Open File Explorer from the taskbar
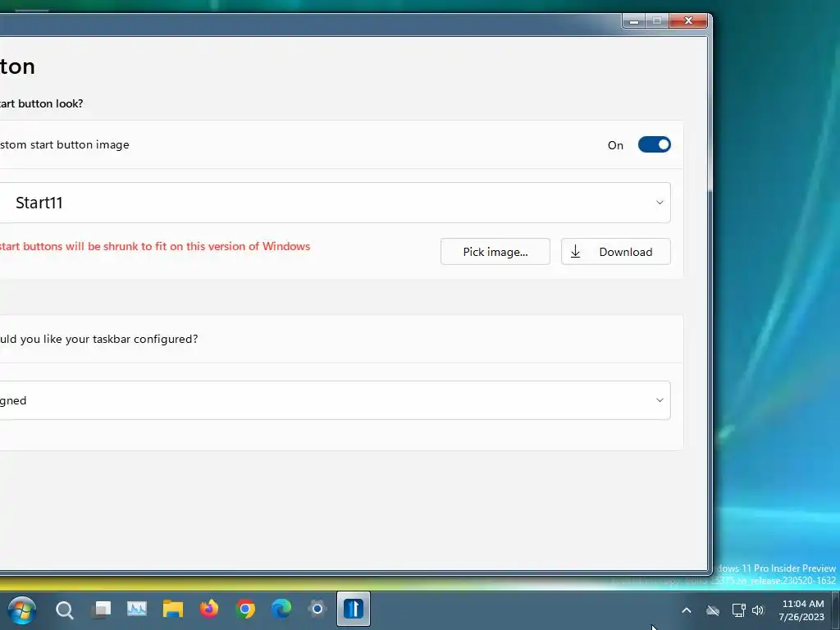 point(173,609)
